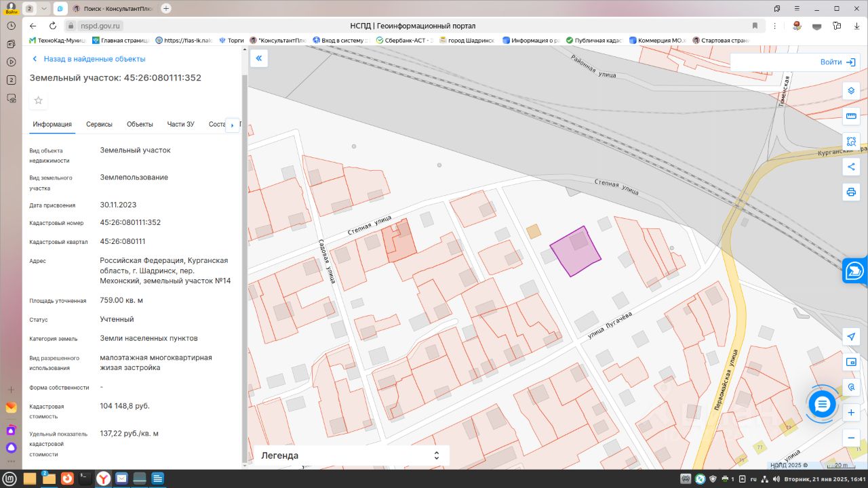Zoom out with the minus button
The height and width of the screenshot is (488, 868).
pyautogui.click(x=851, y=438)
